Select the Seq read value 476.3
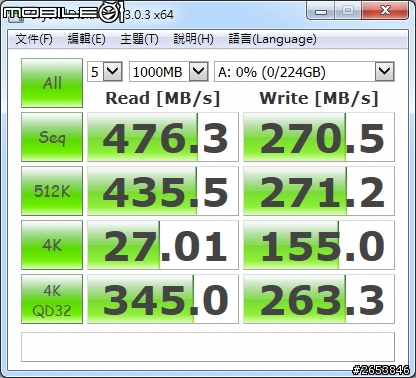 163,137
